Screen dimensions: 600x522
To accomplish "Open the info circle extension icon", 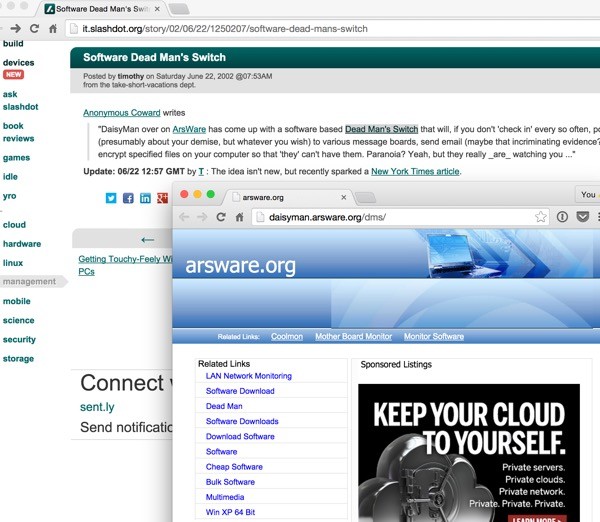I will (562, 217).
